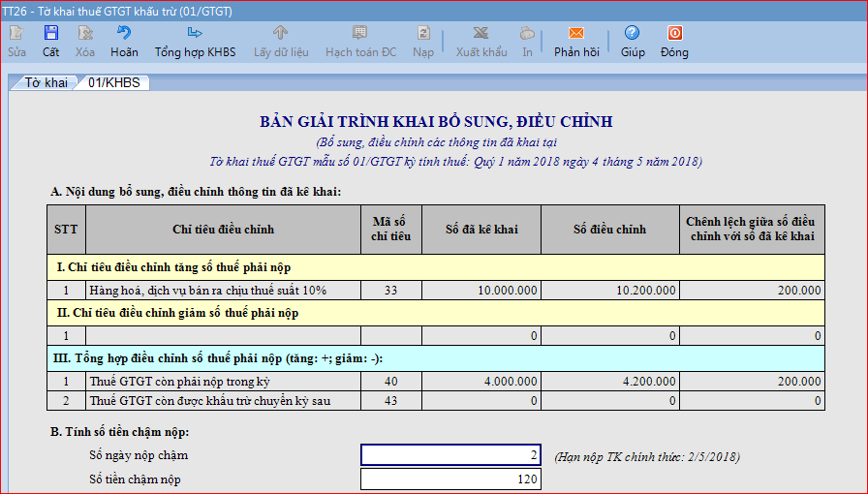The width and height of the screenshot is (868, 494).
Task: Save using the Cất disk icon
Action: click(x=51, y=33)
